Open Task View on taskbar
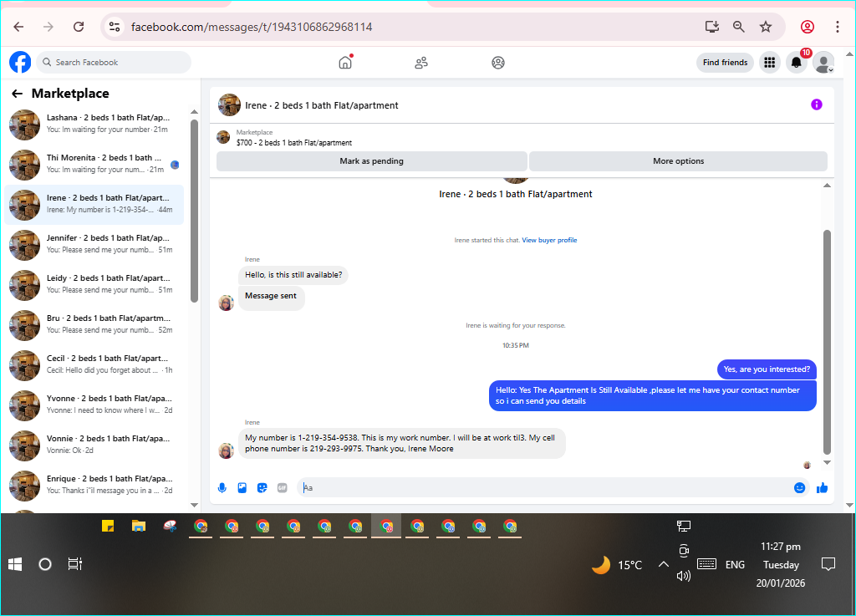This screenshot has width=856, height=616. click(x=74, y=564)
